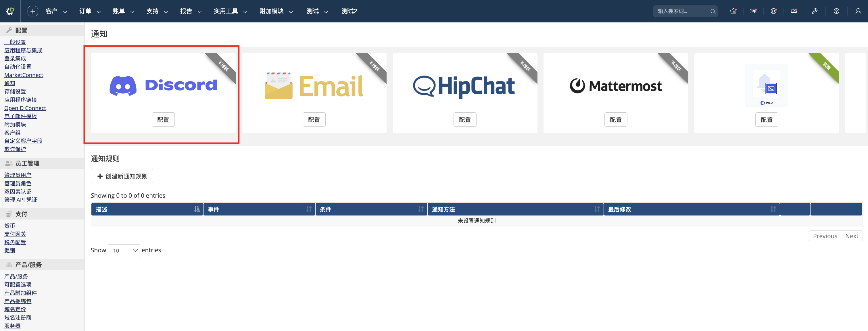Click the WHMCS gear logo

(x=10, y=11)
